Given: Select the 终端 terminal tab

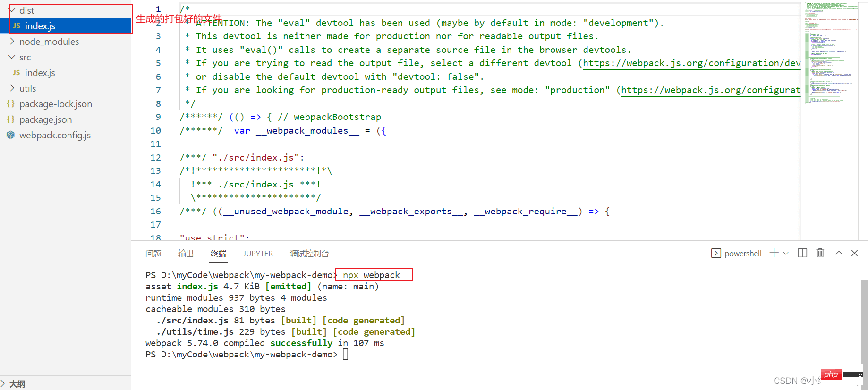Looking at the screenshot, I should click(219, 254).
